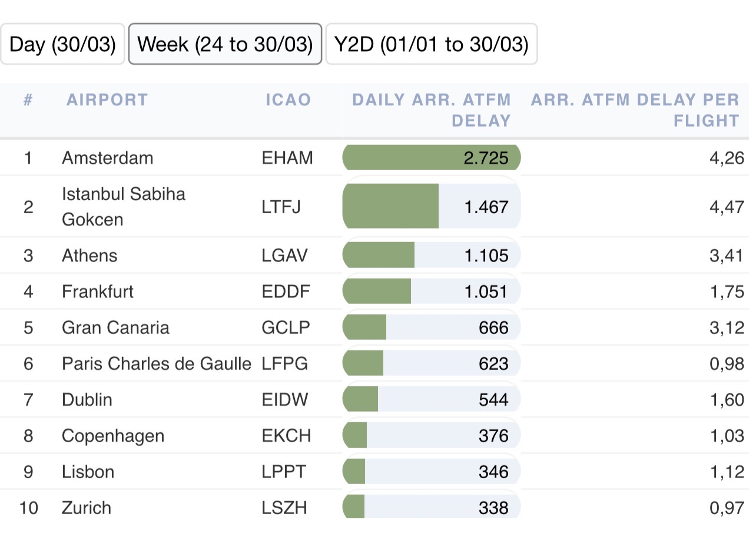Click the Frankfurt 1.051 delay bar
The image size is (756, 543).
pos(431,292)
